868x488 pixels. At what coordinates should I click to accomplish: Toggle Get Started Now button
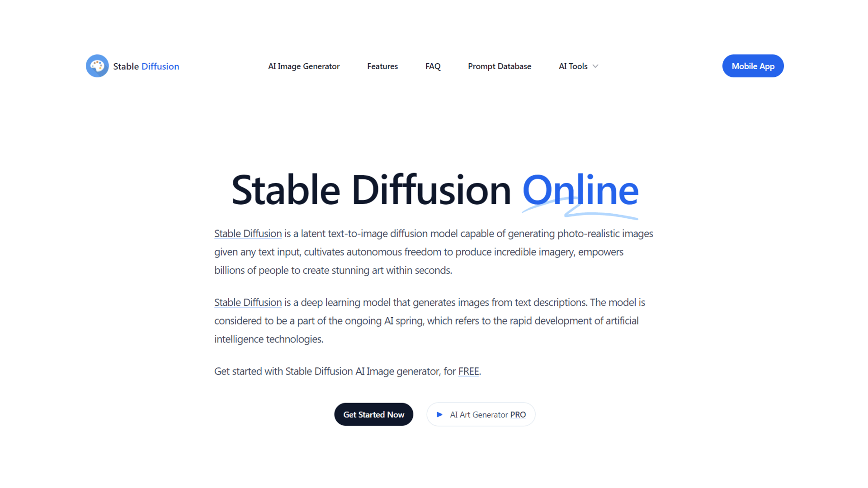(374, 414)
